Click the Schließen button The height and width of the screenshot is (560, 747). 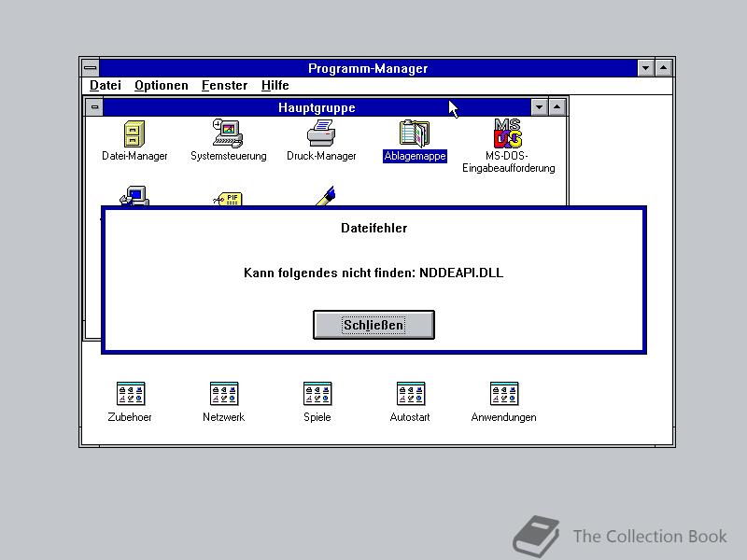[x=373, y=325]
